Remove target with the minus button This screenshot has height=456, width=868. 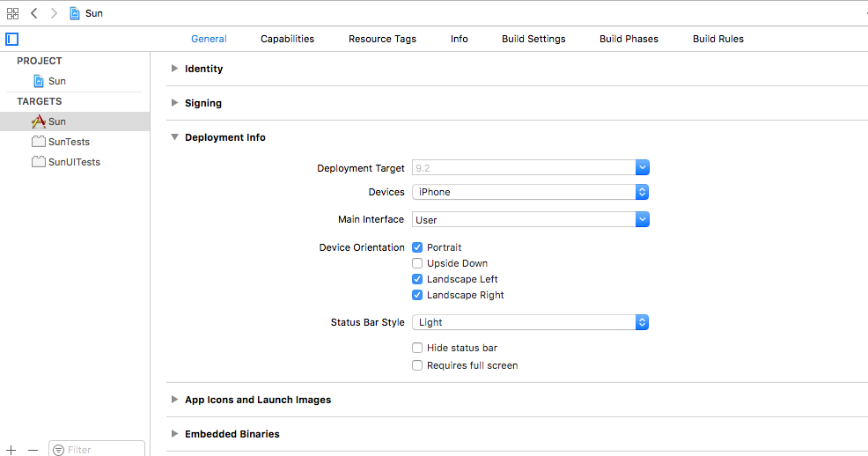click(33, 449)
